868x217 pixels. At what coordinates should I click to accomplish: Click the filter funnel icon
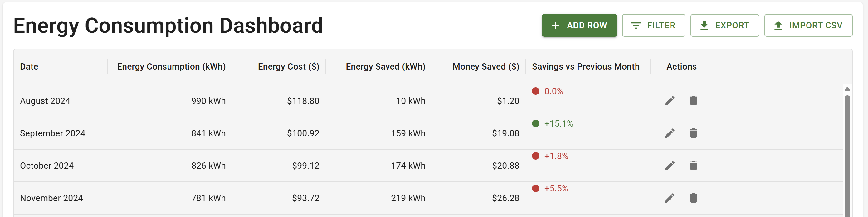coord(636,25)
